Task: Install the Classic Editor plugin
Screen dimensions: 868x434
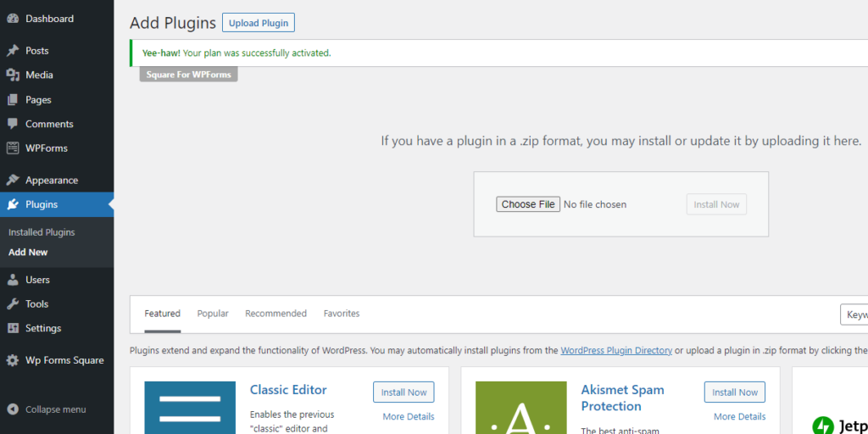Action: 403,392
